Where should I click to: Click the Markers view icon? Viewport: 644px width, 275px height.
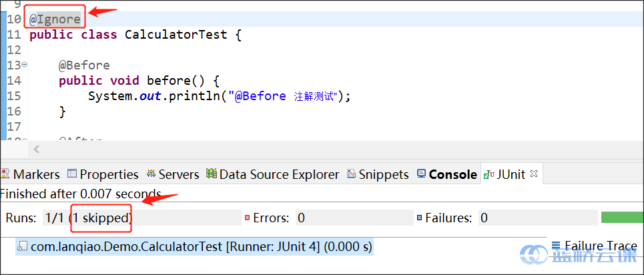(5, 174)
